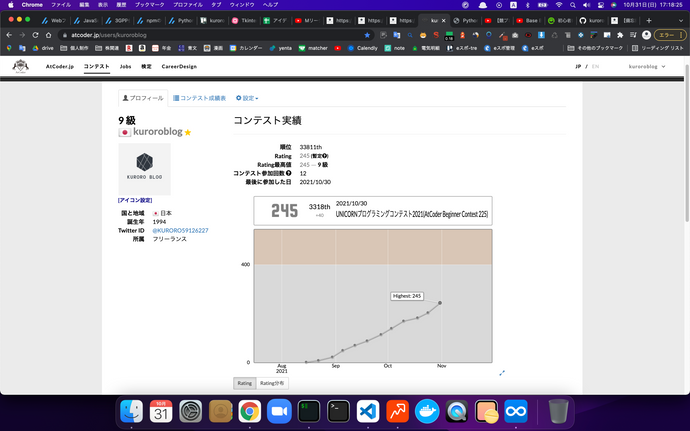The width and height of the screenshot is (690, 431).
Task: Switch to the GitHub kuroro browser tab
Action: [x=592, y=20]
